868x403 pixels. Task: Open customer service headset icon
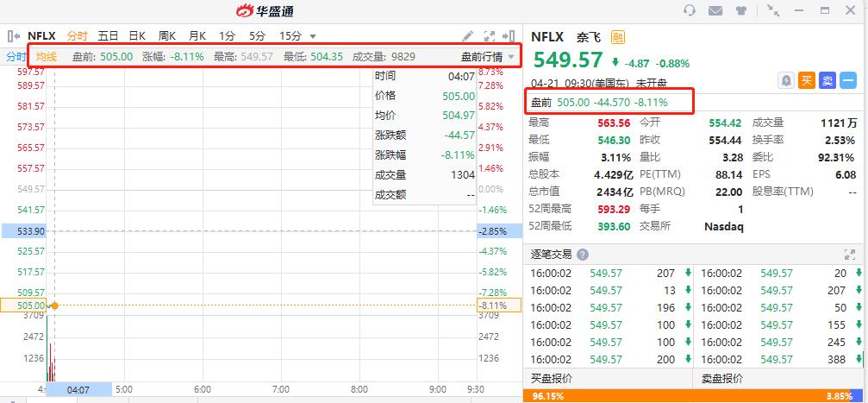pyautogui.click(x=690, y=10)
